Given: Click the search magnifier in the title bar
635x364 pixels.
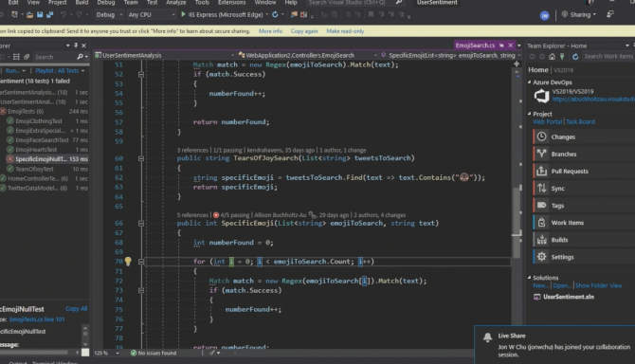Looking at the screenshot, I should tap(399, 3).
